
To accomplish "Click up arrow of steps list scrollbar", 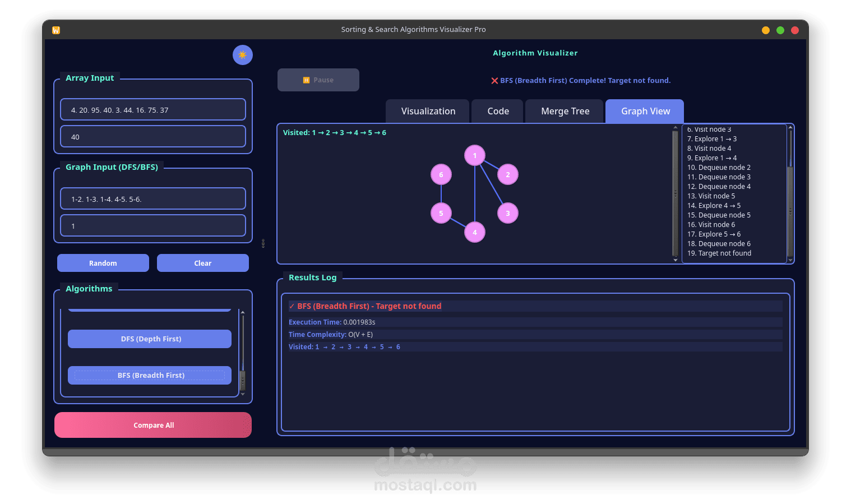I will tap(790, 127).
